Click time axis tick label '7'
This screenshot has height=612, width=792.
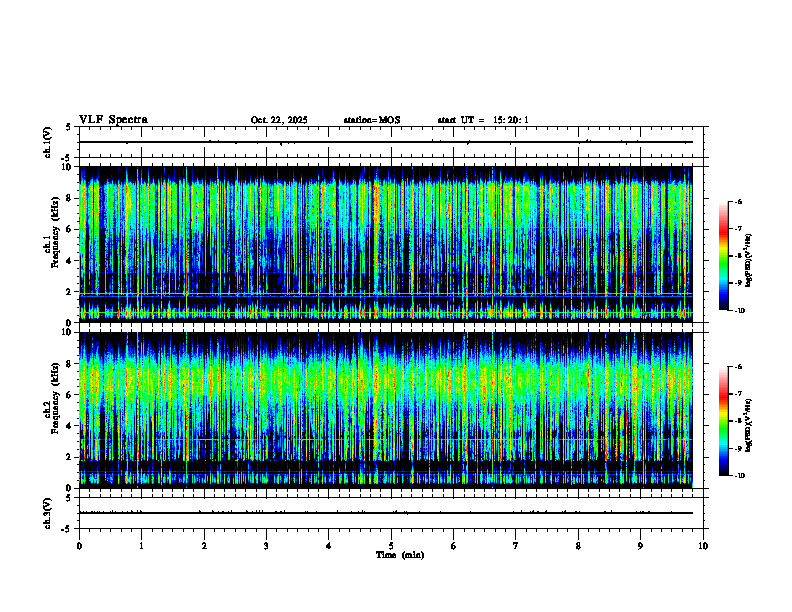[516, 546]
